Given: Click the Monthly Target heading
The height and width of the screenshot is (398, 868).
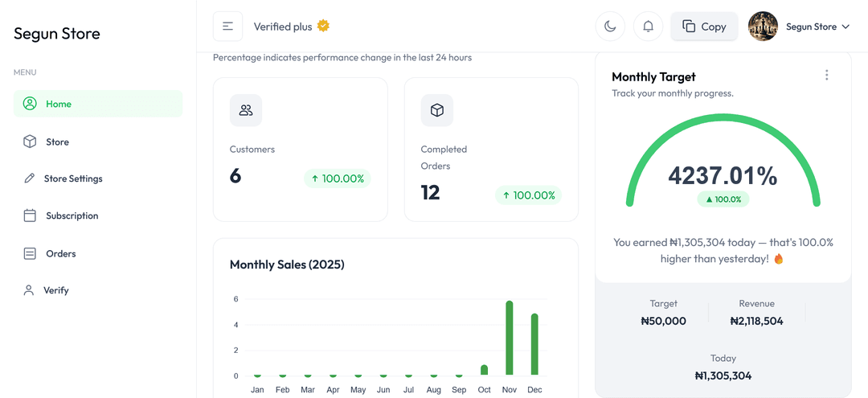Looking at the screenshot, I should coord(653,77).
